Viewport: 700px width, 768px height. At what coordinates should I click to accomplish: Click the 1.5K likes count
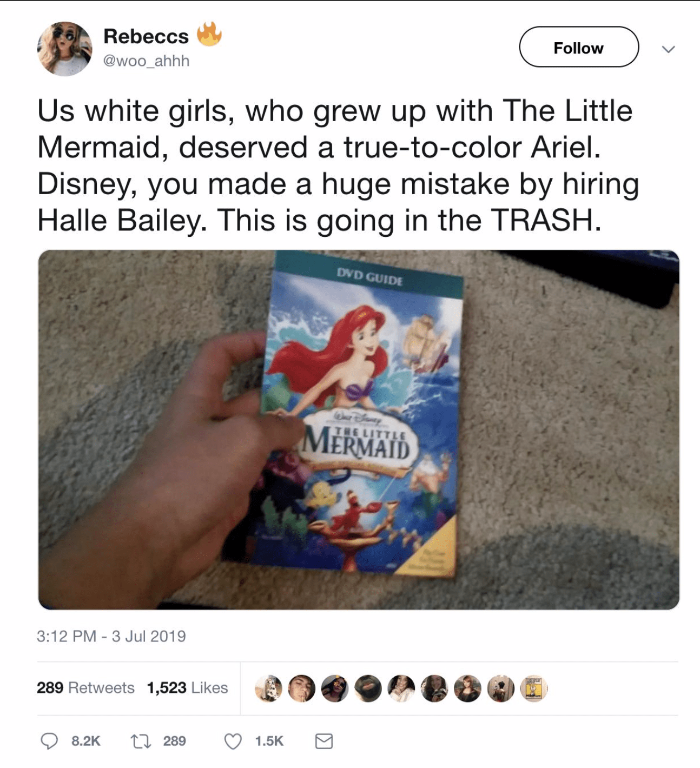(269, 741)
